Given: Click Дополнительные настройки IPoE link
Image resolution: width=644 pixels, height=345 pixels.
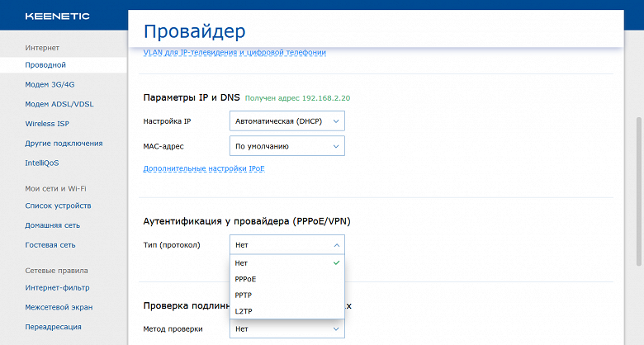Looking at the screenshot, I should (x=204, y=169).
